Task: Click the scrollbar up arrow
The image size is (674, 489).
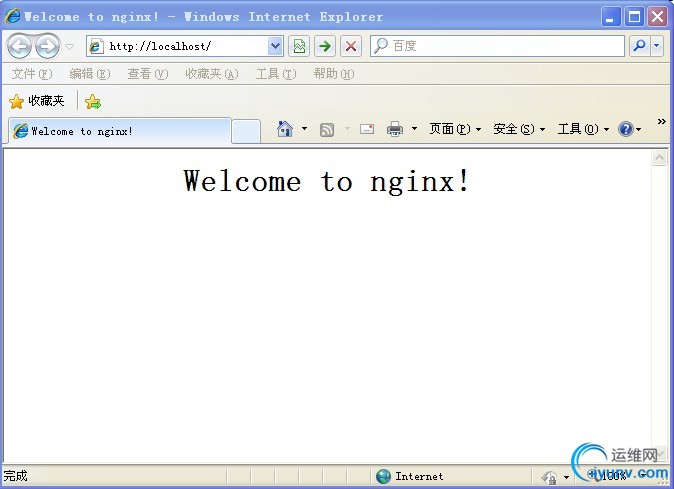Action: tap(659, 158)
